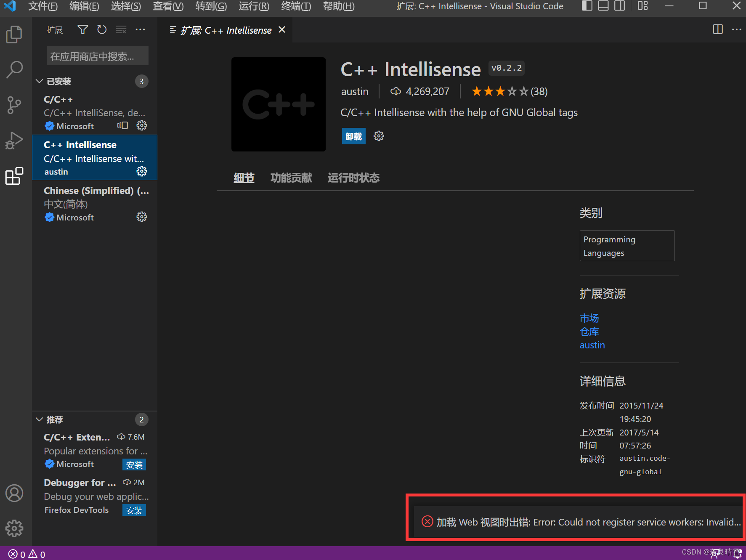Toggle the primary sidebar visibility
The image size is (746, 560).
click(587, 6)
